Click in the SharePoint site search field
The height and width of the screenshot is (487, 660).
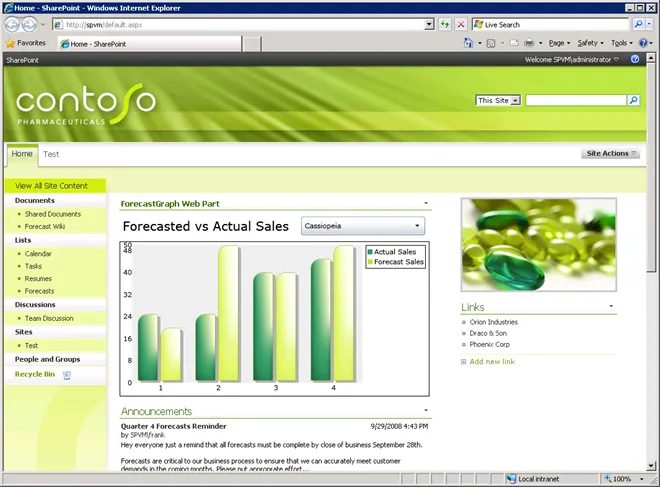(x=575, y=101)
